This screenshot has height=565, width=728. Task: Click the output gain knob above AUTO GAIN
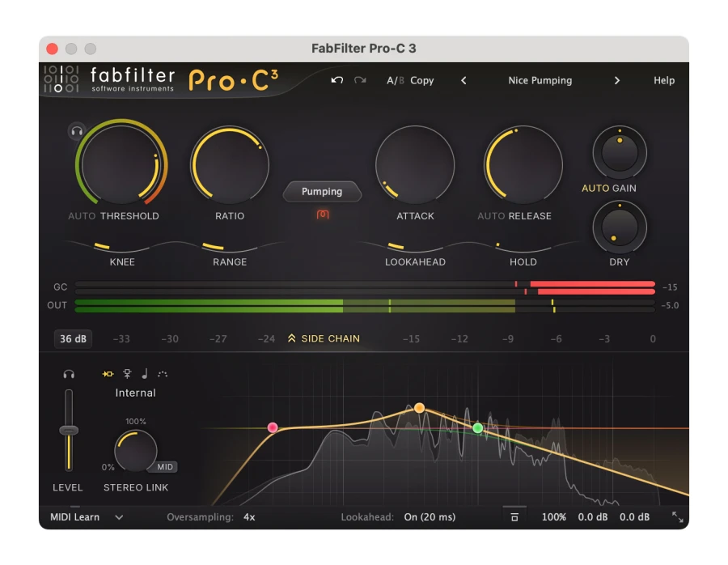(620, 152)
